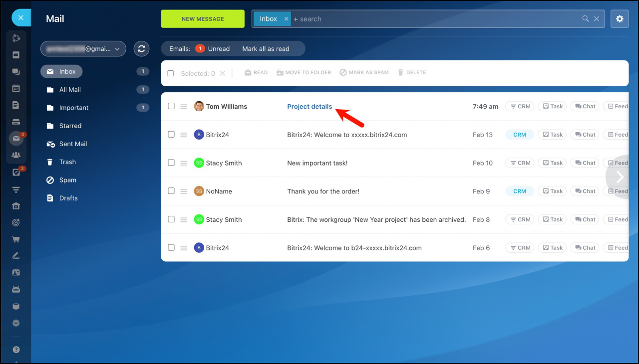Close the left menu with the X button
The height and width of the screenshot is (364, 639).
pyautogui.click(x=20, y=18)
